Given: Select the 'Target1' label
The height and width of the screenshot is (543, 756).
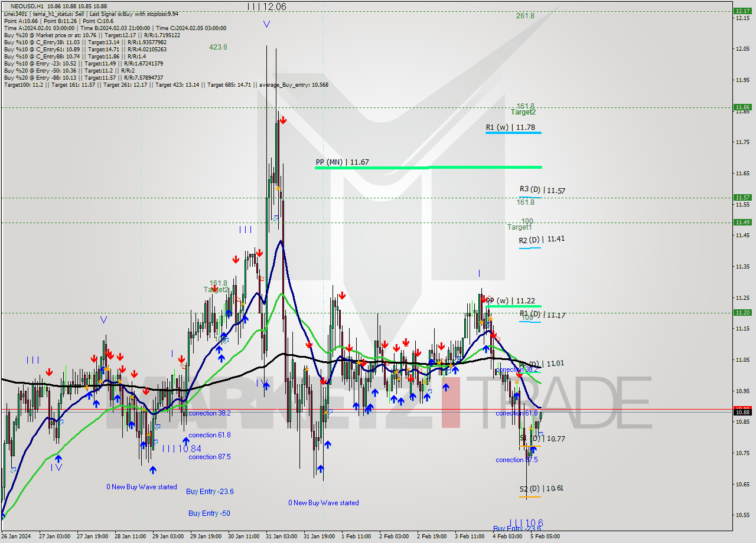Looking at the screenshot, I should [520, 227].
